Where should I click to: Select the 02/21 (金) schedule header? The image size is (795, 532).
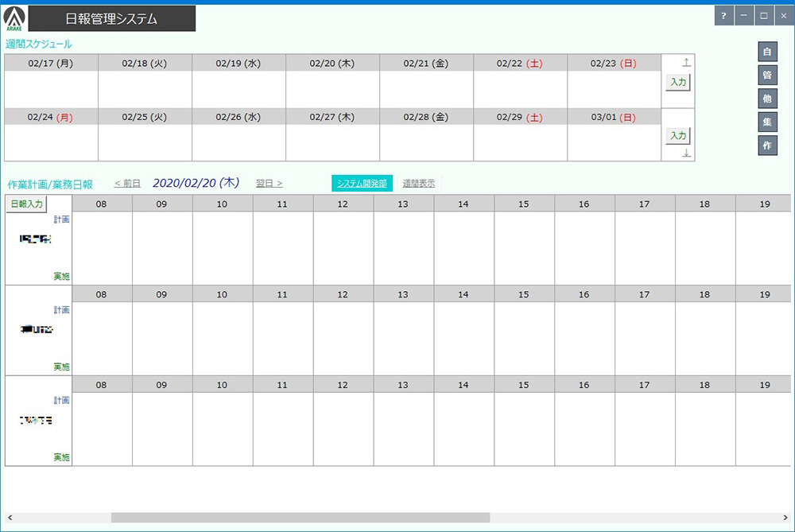(426, 64)
